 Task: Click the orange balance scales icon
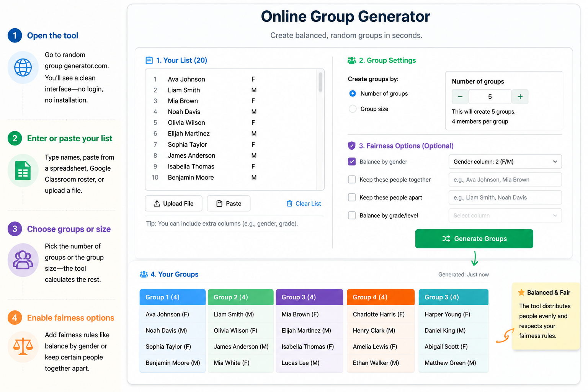click(23, 346)
